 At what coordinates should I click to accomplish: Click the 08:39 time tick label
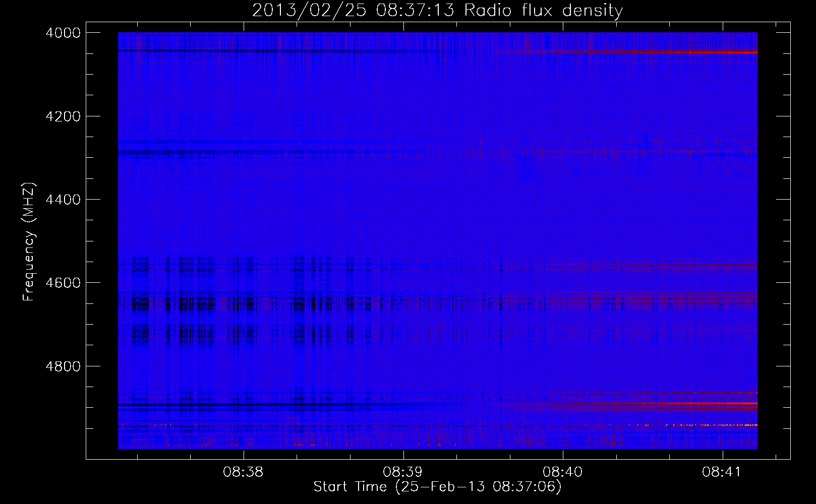402,472
